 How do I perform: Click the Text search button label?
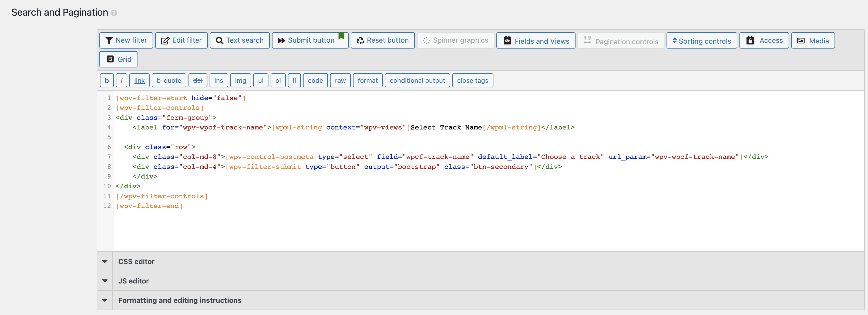(245, 40)
